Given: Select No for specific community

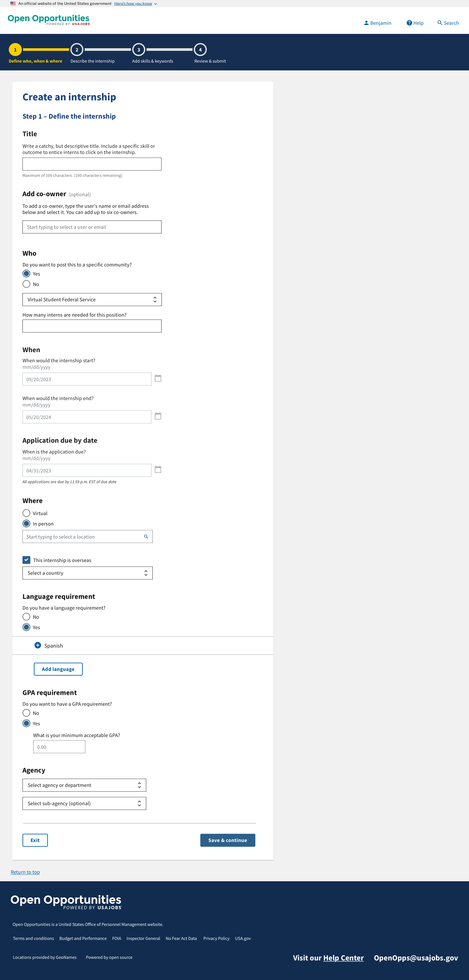Looking at the screenshot, I should pos(26,284).
